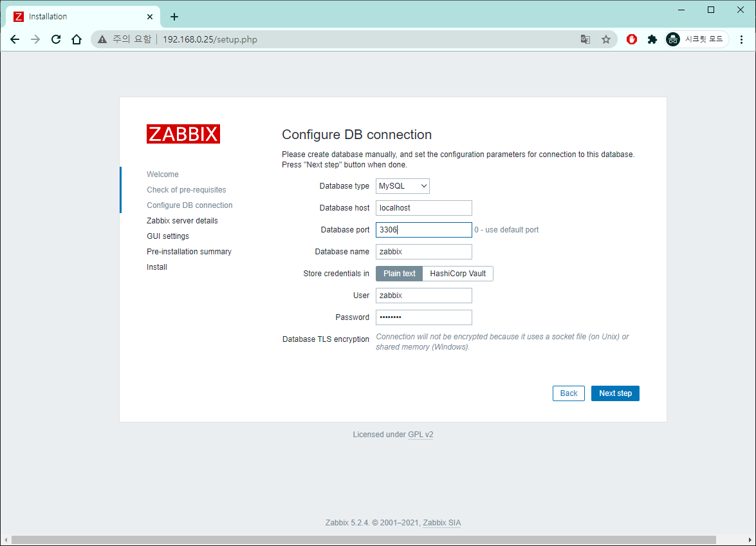
Task: Focus the Database port field
Action: coord(424,230)
